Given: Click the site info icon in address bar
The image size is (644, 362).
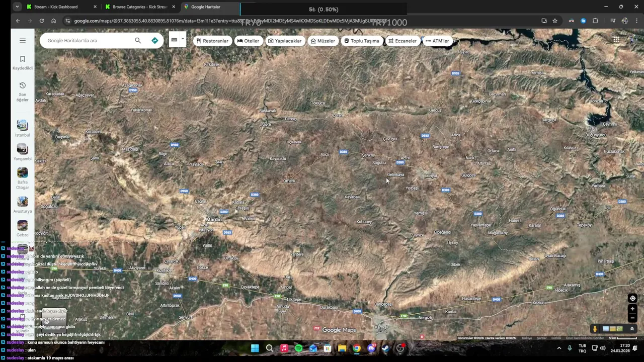Looking at the screenshot, I should pyautogui.click(x=67, y=21).
